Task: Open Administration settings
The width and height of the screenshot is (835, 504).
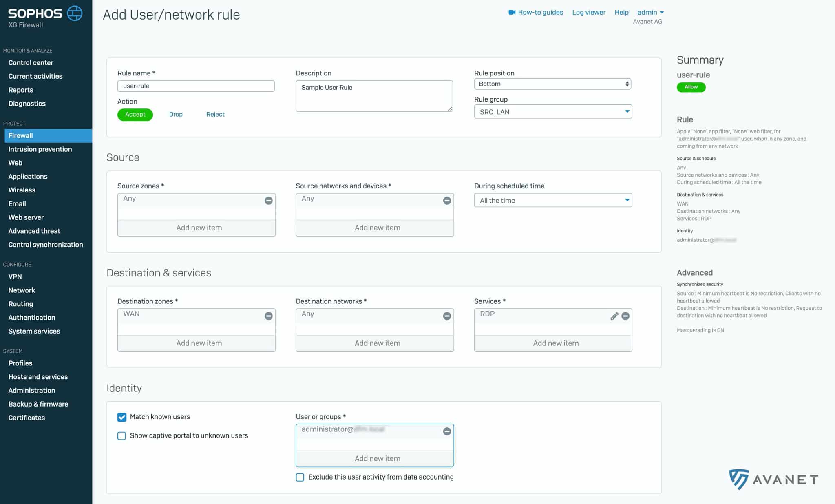Action: coord(32,391)
